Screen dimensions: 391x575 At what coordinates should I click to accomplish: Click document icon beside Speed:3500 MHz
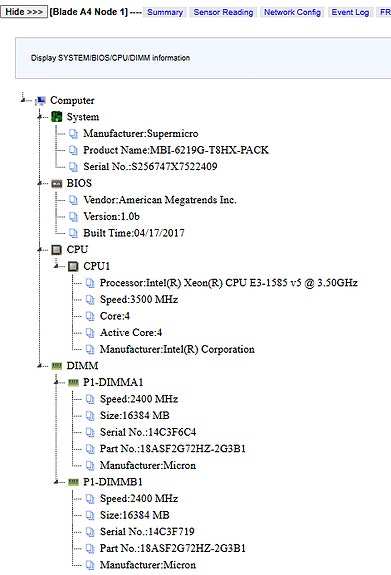click(x=90, y=299)
